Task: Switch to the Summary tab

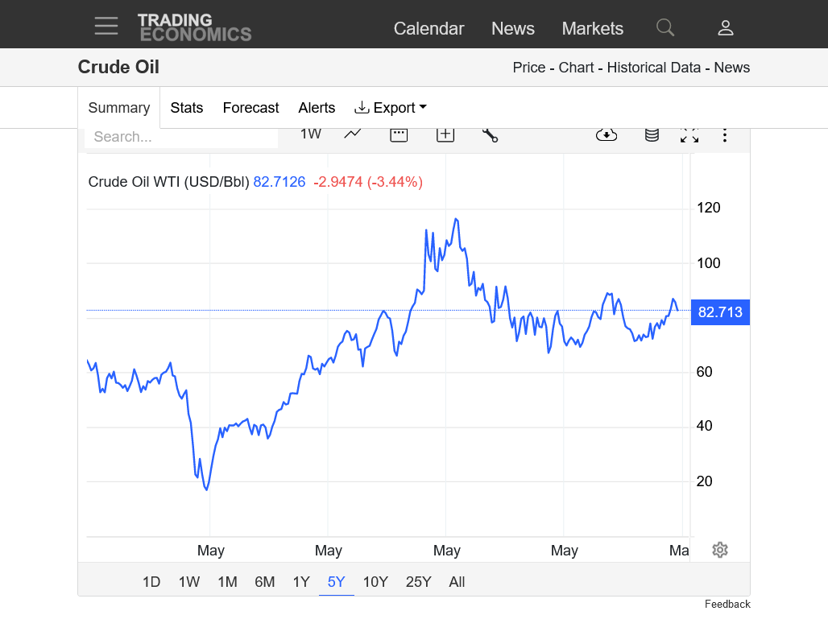Action: pyautogui.click(x=119, y=108)
